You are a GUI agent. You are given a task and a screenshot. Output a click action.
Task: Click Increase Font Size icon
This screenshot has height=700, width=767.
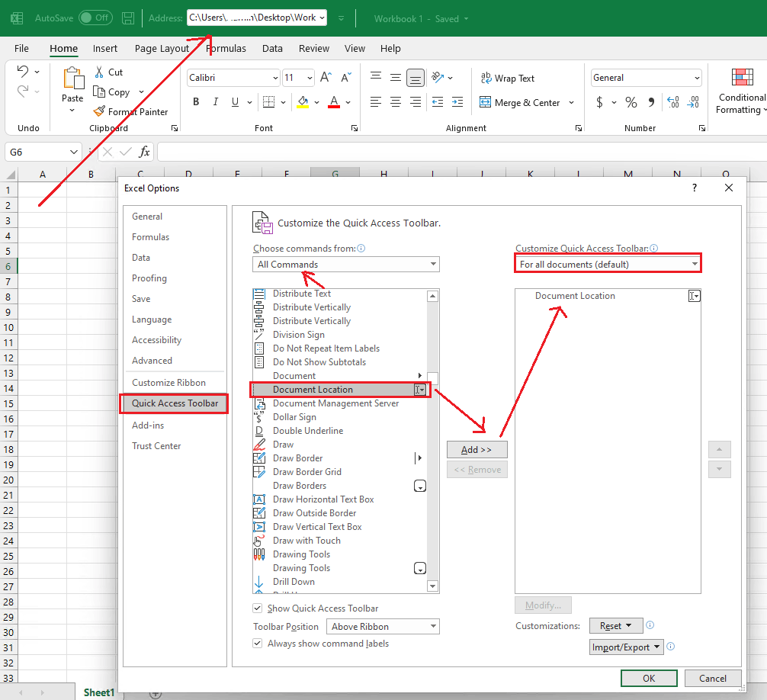point(326,77)
